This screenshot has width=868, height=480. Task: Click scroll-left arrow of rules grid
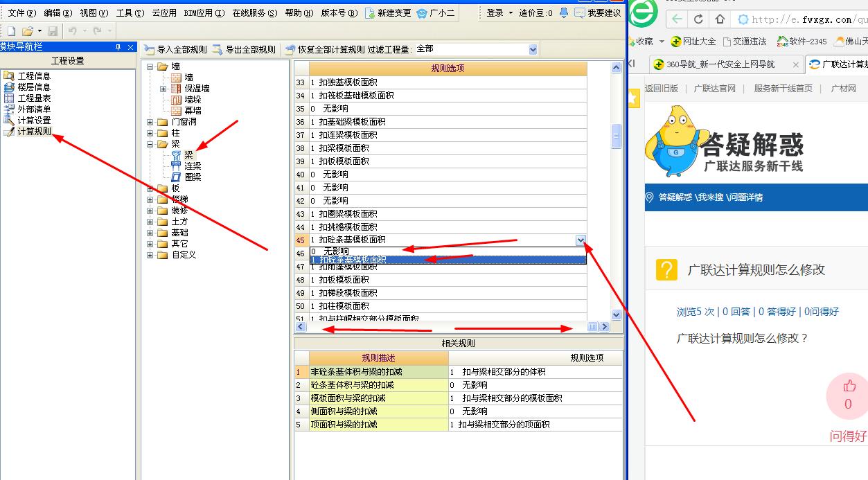(301, 327)
